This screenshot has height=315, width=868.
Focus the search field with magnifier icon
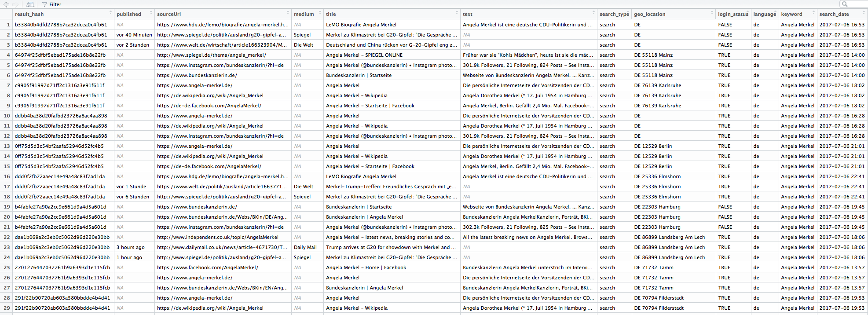(x=853, y=4)
